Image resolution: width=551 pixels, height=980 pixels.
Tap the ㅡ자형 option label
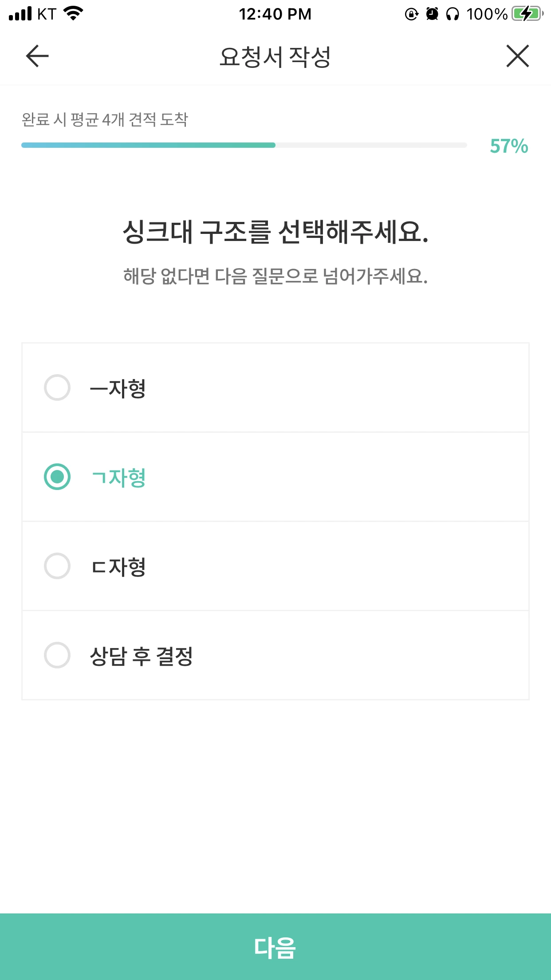[x=118, y=388]
